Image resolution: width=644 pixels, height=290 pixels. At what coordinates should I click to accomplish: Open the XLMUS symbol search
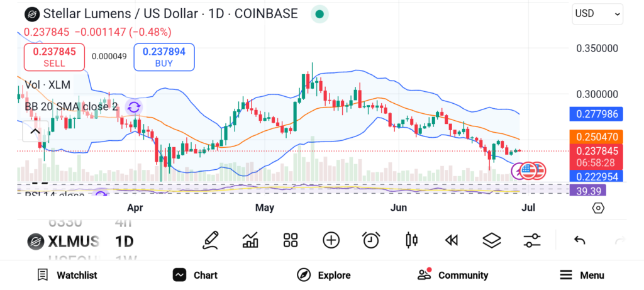[x=74, y=242]
